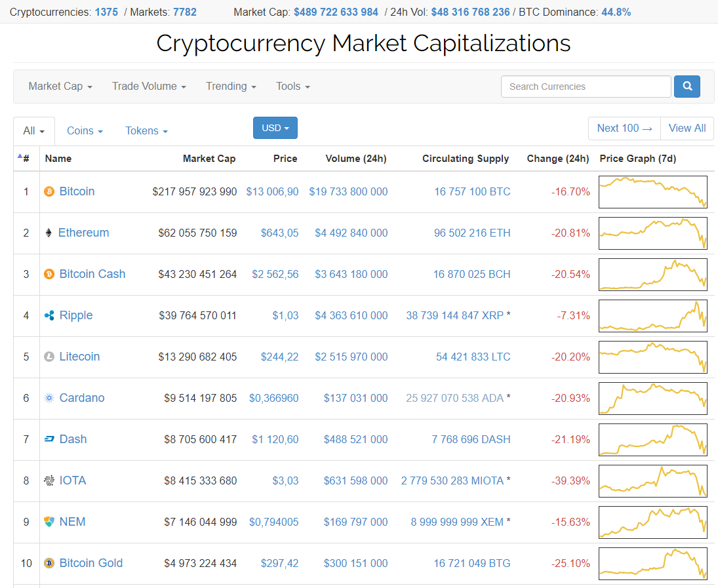This screenshot has width=718, height=588.
Task: Click the Next 100 button
Action: point(624,128)
